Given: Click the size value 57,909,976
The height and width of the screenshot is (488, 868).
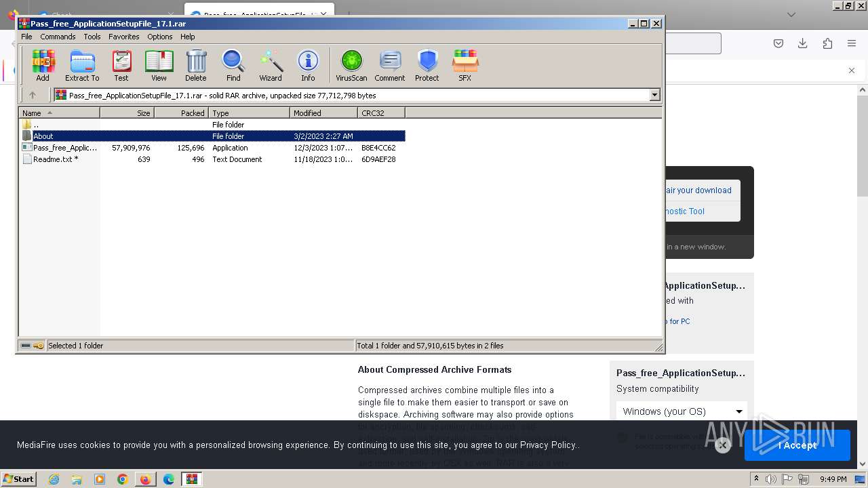Looking at the screenshot, I should tap(131, 148).
